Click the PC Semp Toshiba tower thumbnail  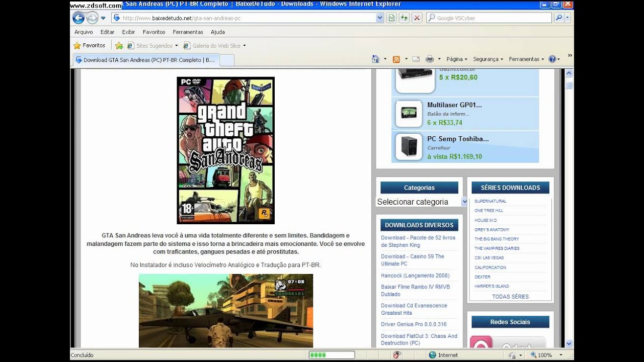(x=409, y=147)
